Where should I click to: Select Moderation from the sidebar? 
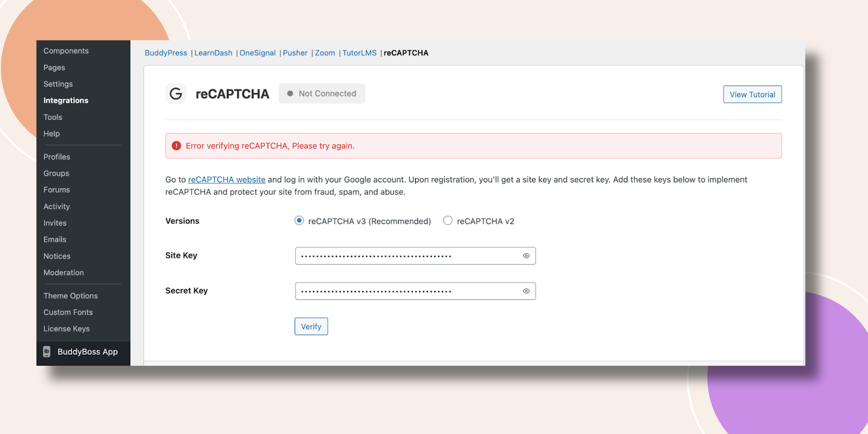tap(63, 273)
